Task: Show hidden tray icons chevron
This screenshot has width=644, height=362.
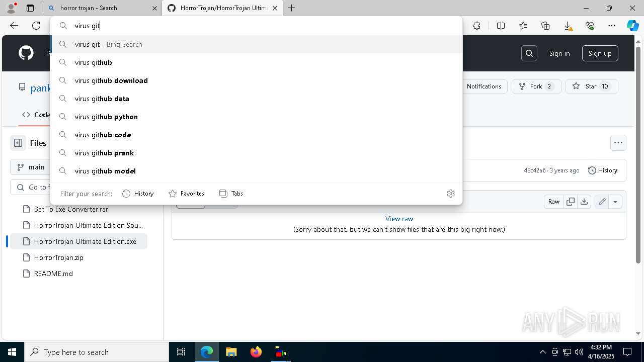Action: [x=542, y=352]
